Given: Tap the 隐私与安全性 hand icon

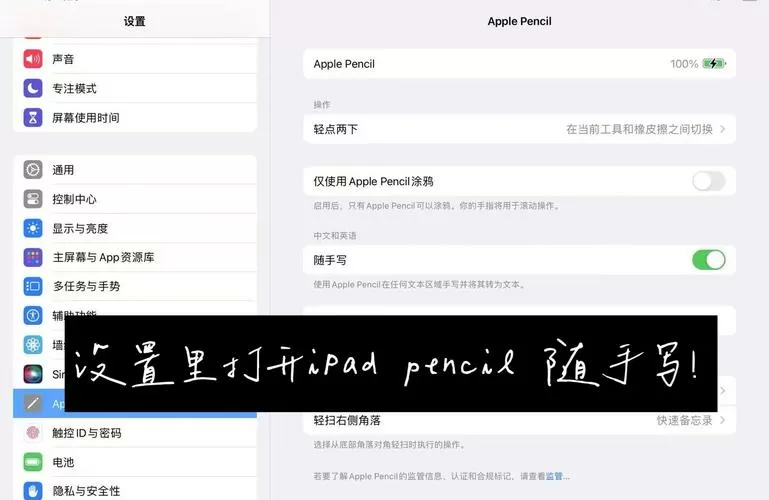Looking at the screenshot, I should click(x=33, y=491).
